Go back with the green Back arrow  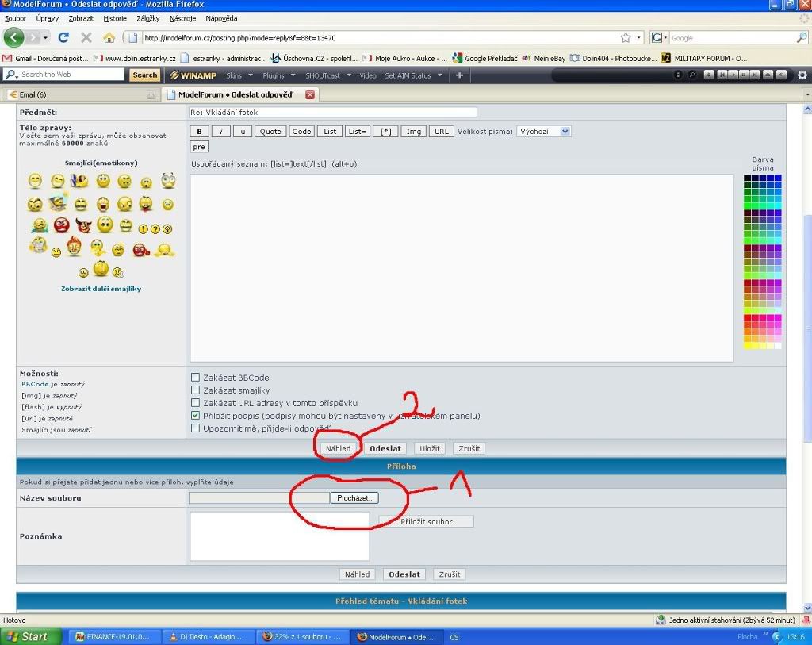[x=14, y=37]
